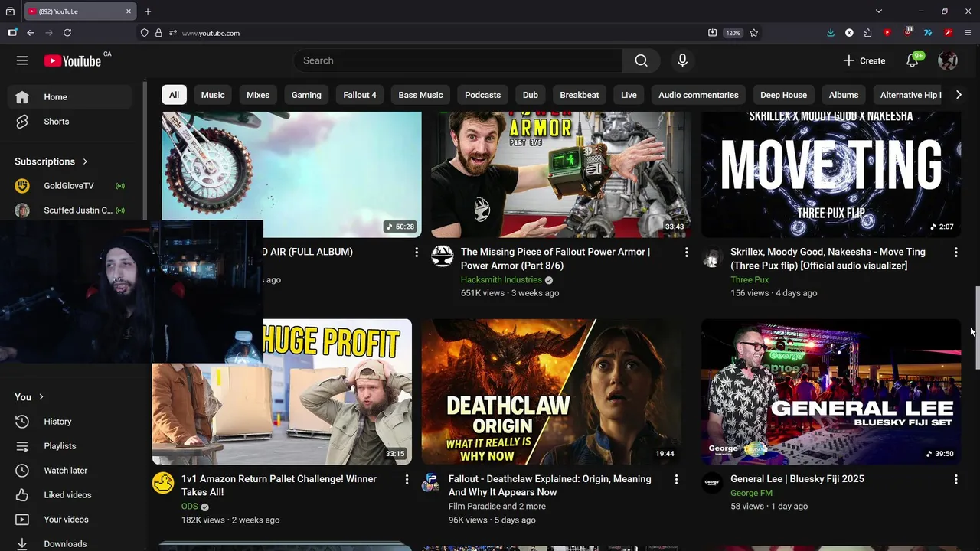
Task: Open Shorts in the sidebar
Action: (x=70, y=122)
